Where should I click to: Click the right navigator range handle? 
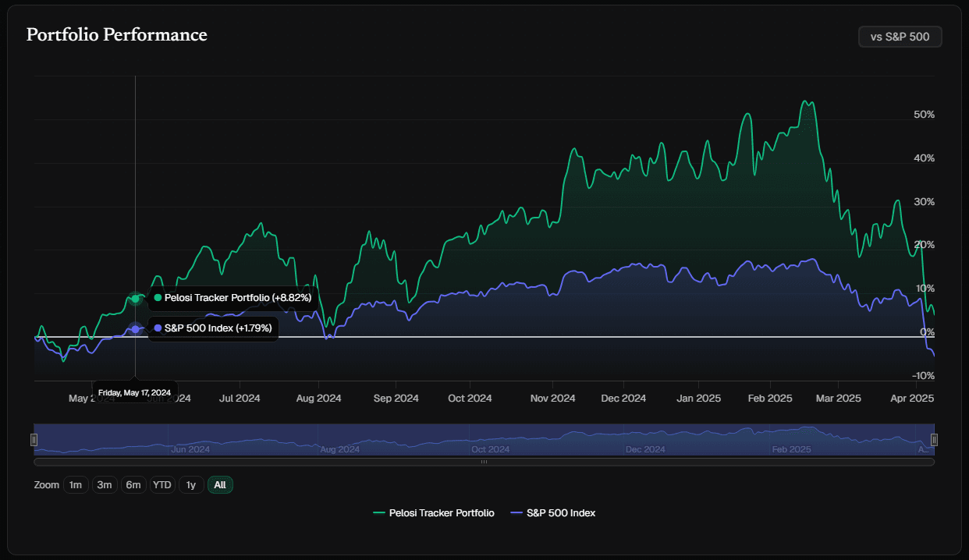(x=934, y=440)
